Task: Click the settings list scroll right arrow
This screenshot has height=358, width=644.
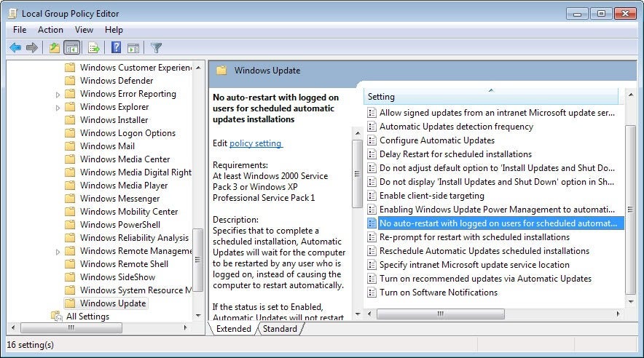Action: (x=619, y=314)
